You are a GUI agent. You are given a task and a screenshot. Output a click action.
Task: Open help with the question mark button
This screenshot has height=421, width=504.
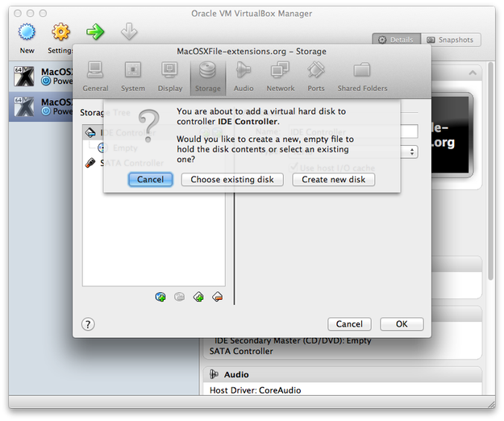pyautogui.click(x=89, y=324)
